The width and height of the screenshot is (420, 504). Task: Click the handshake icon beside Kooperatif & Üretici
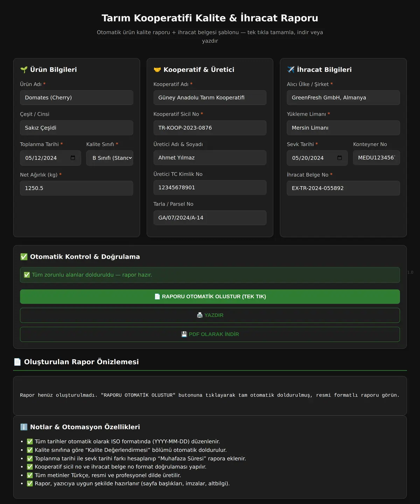pyautogui.click(x=157, y=70)
